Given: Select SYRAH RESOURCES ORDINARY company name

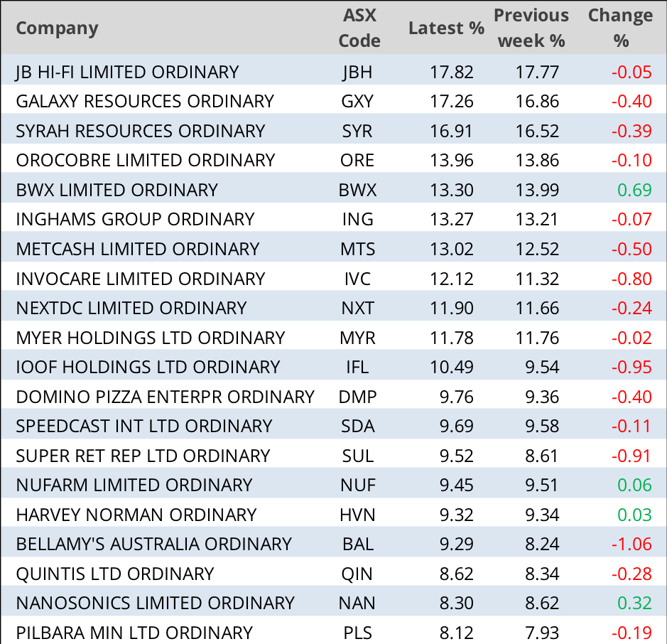Looking at the screenshot, I should (140, 131).
